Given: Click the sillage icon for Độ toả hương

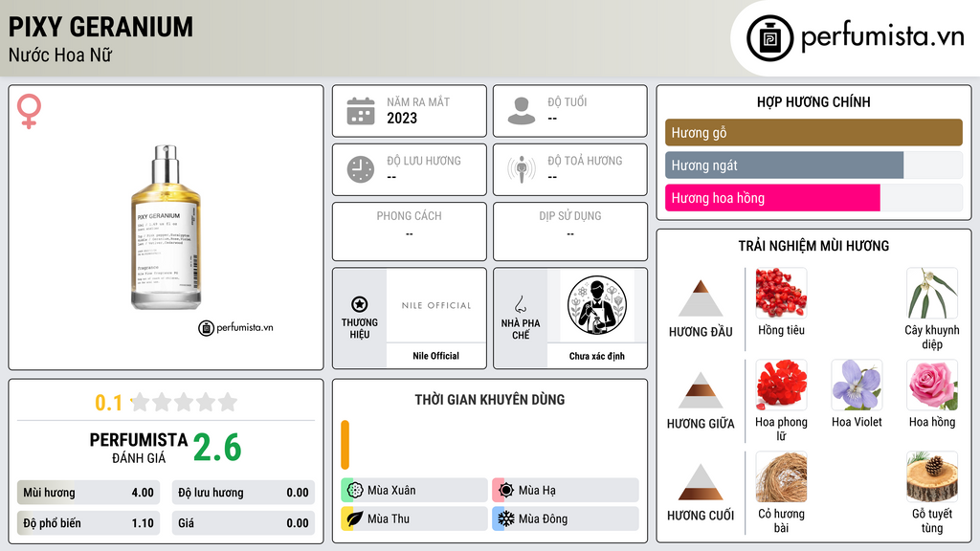Looking at the screenshot, I should pyautogui.click(x=522, y=169).
